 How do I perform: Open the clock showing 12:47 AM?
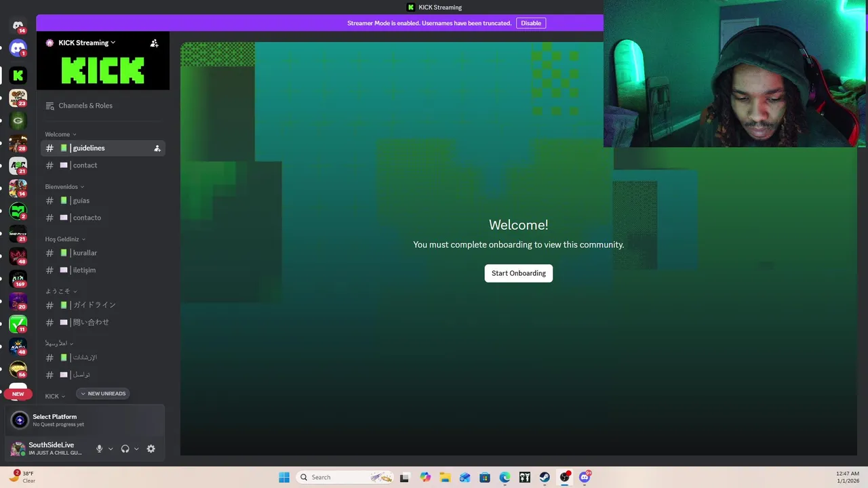click(x=848, y=477)
